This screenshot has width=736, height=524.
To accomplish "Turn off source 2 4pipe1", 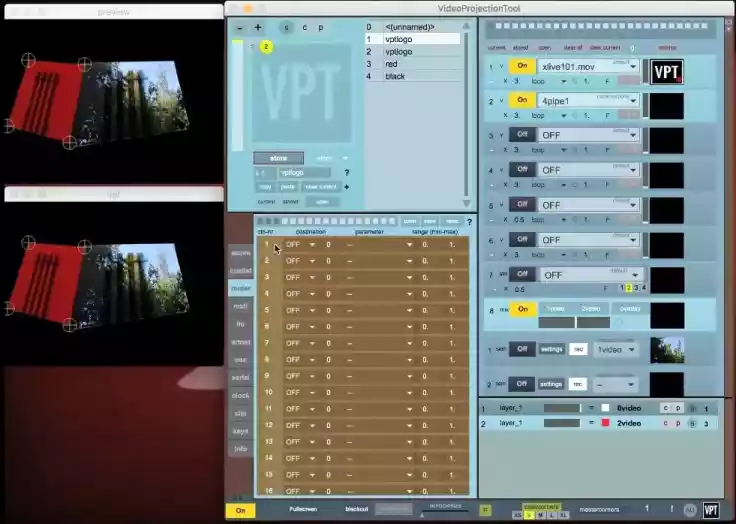I will coord(522,100).
